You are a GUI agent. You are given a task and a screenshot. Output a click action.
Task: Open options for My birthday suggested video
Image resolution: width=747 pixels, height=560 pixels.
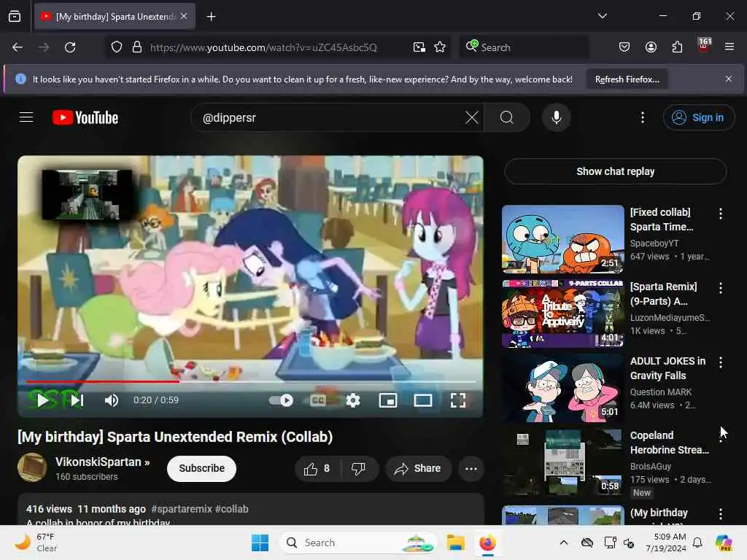click(720, 514)
